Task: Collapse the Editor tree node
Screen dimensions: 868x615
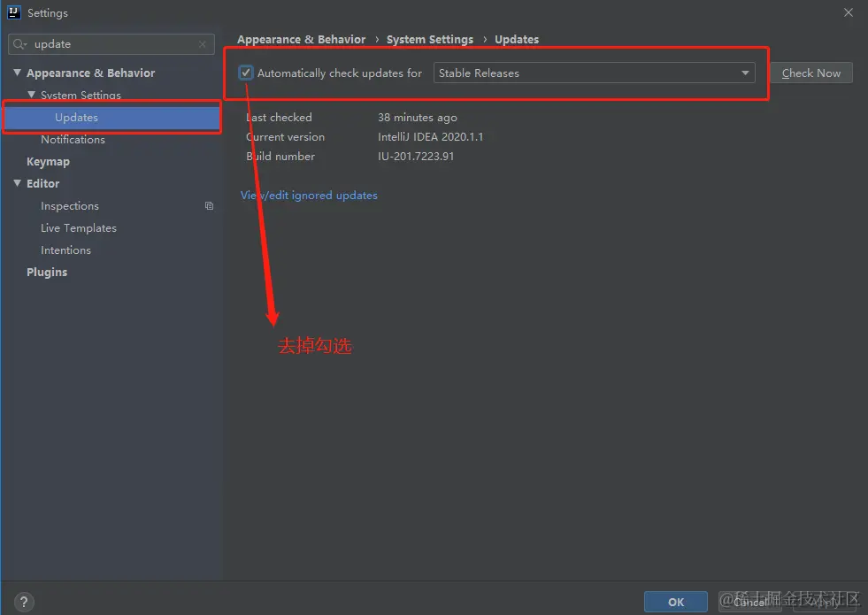Action: pyautogui.click(x=17, y=183)
